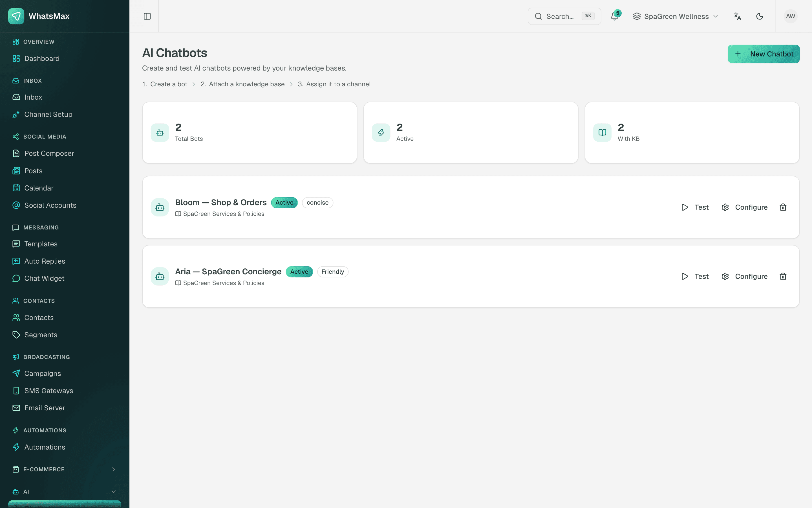Open Dashboard in the sidebar
812x508 pixels.
[64, 58]
